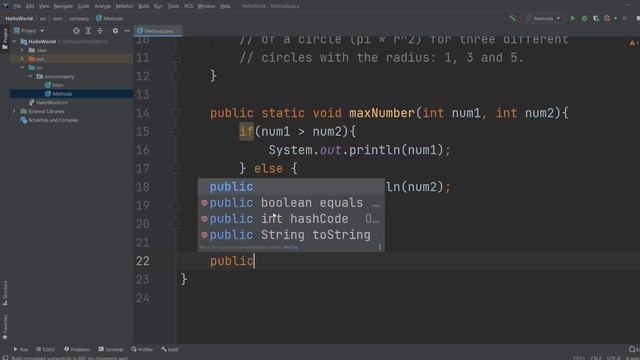Click Collapse All icon in Project panel
This screenshot has height=360, width=640.
click(100, 31)
